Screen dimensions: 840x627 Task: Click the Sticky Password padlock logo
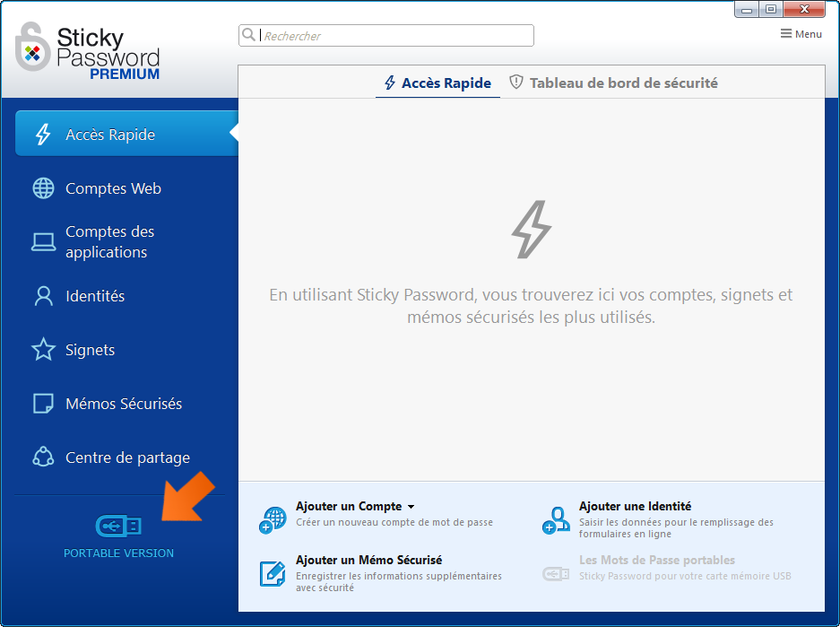[x=32, y=47]
